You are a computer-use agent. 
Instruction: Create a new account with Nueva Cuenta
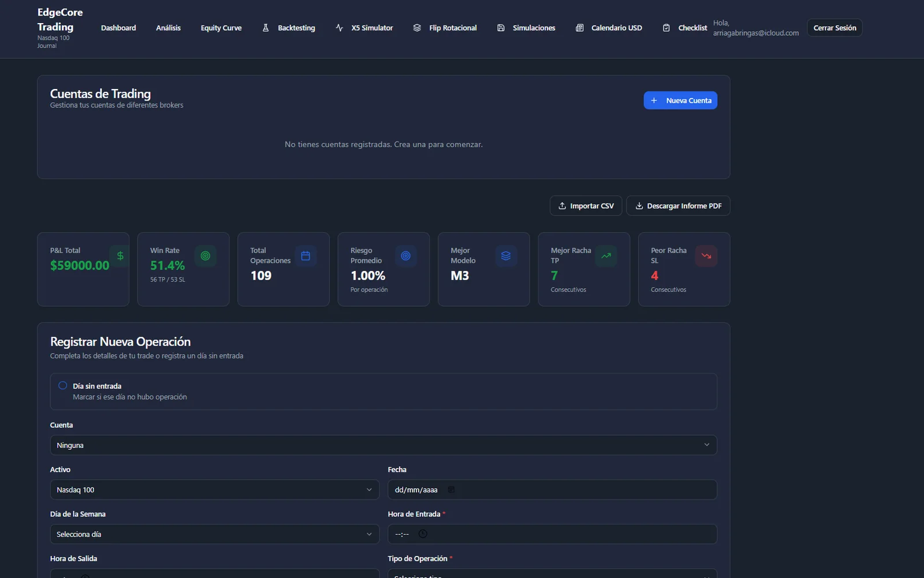click(x=680, y=101)
